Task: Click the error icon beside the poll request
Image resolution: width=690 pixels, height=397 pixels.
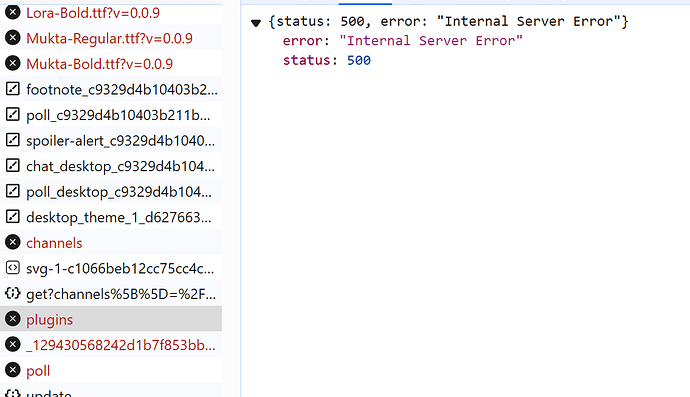Action: click(13, 370)
